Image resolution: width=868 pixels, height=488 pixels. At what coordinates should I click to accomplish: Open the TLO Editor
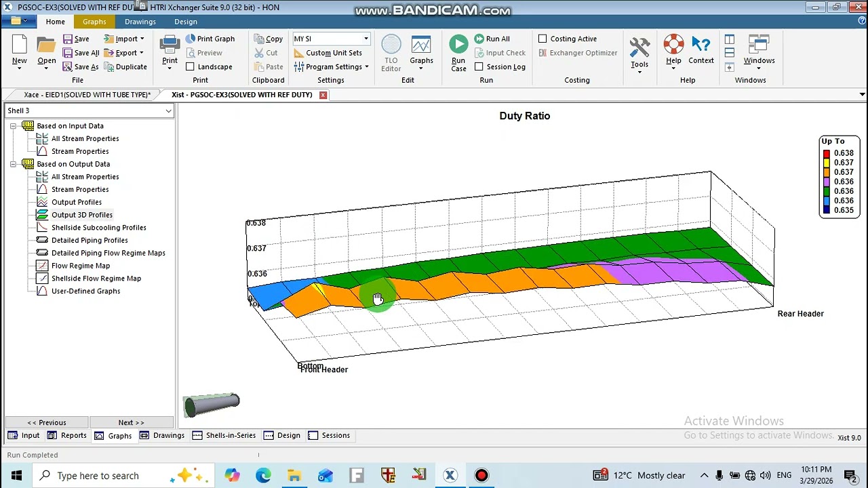(x=391, y=53)
